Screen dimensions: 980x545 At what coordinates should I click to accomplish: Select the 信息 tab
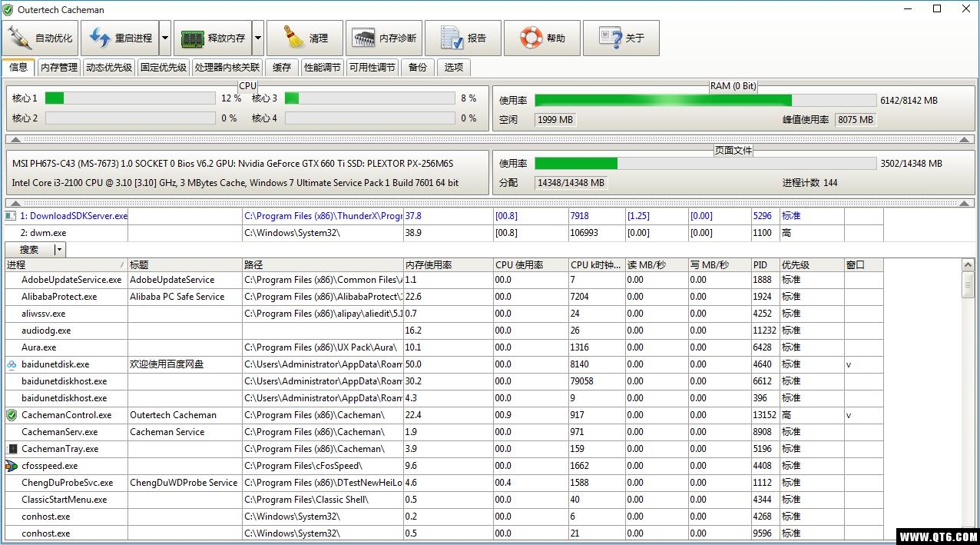[x=18, y=67]
